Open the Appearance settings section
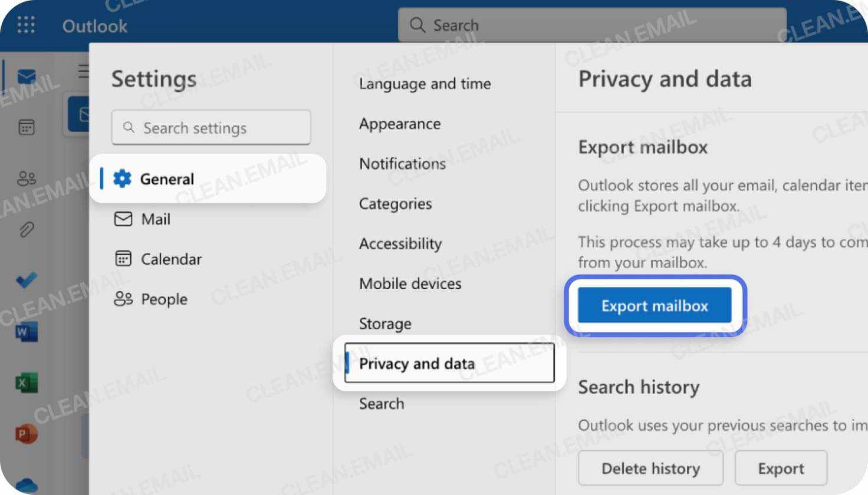The image size is (868, 495). [399, 124]
